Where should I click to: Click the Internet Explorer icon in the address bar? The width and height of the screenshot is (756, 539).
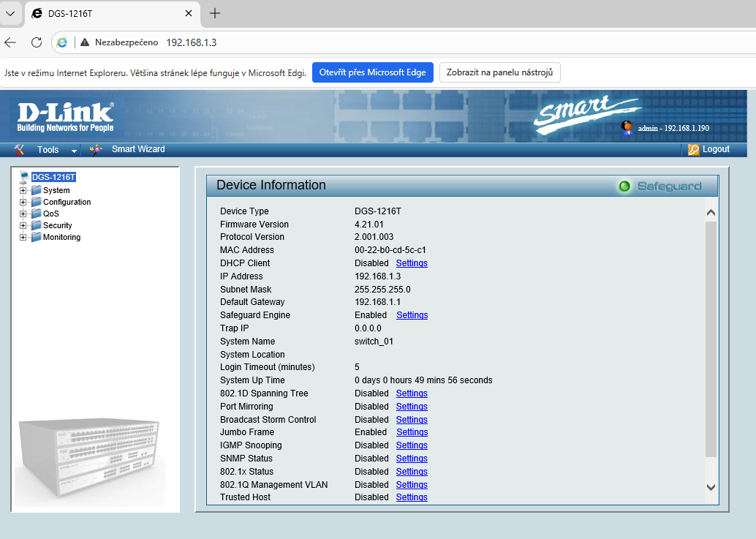click(62, 42)
